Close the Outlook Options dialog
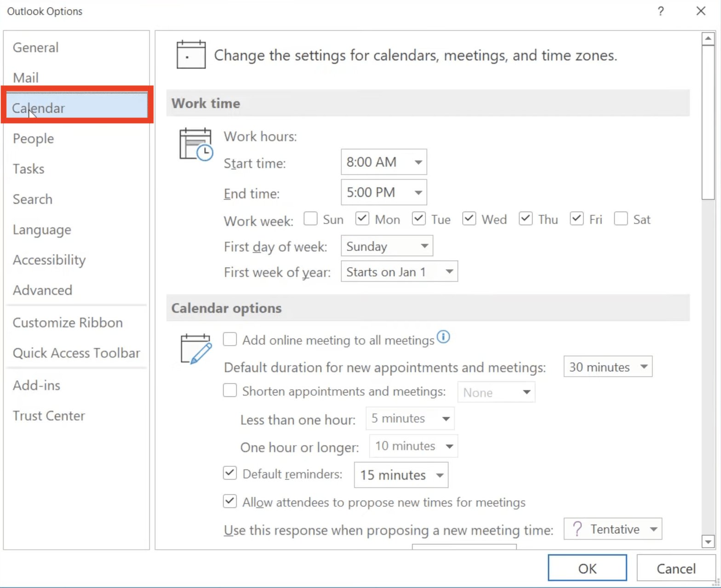Viewport: 721px width, 588px height. pos(701,11)
